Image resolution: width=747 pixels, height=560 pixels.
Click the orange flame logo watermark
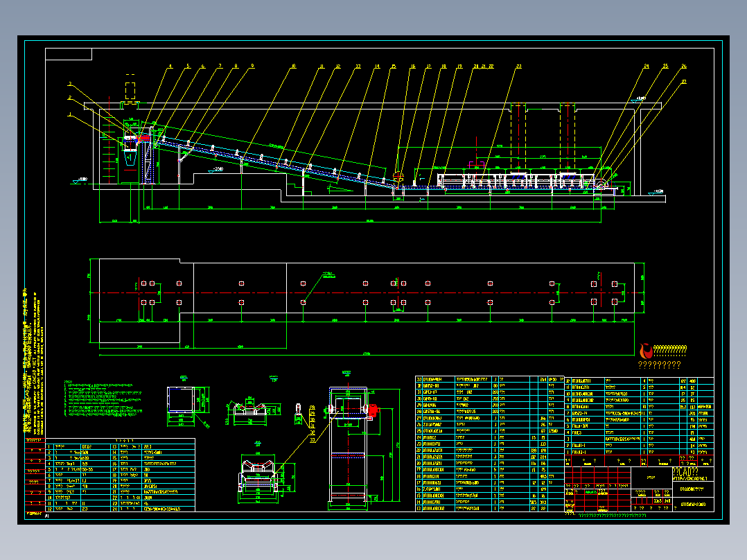point(646,351)
